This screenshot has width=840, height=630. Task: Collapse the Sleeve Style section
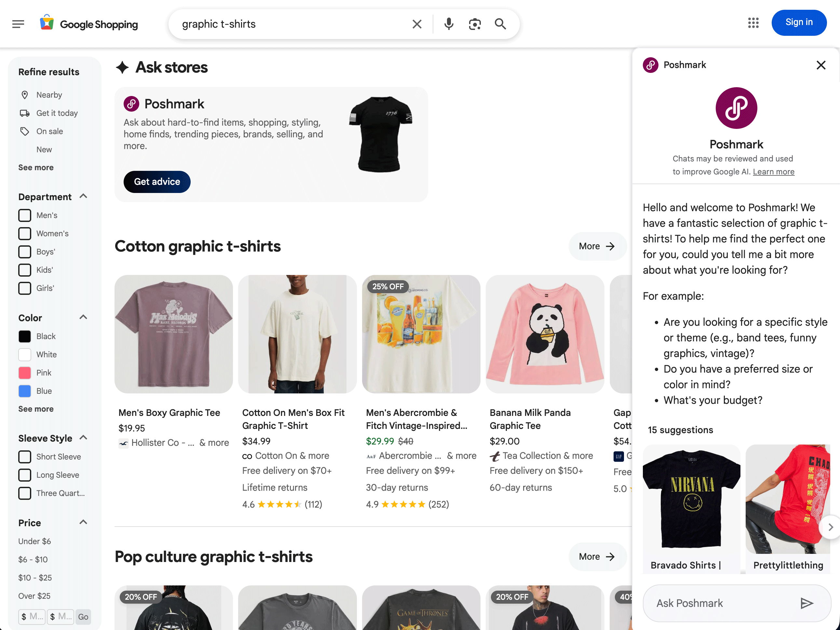(84, 437)
